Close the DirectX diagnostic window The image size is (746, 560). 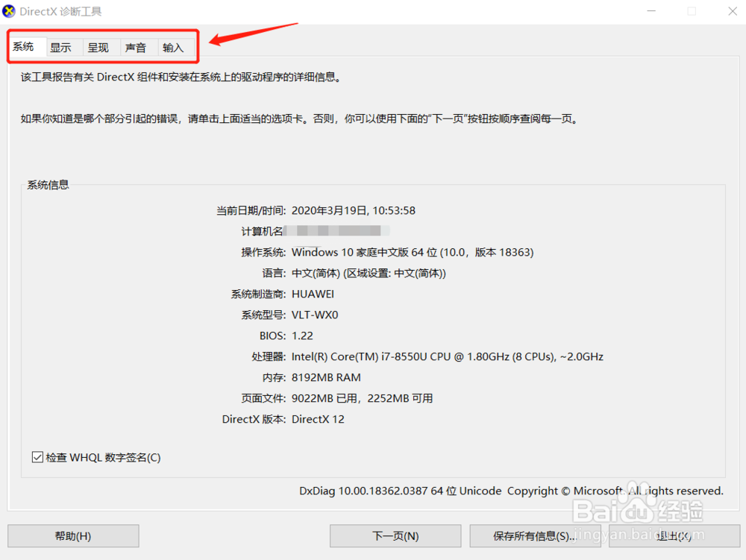[733, 11]
